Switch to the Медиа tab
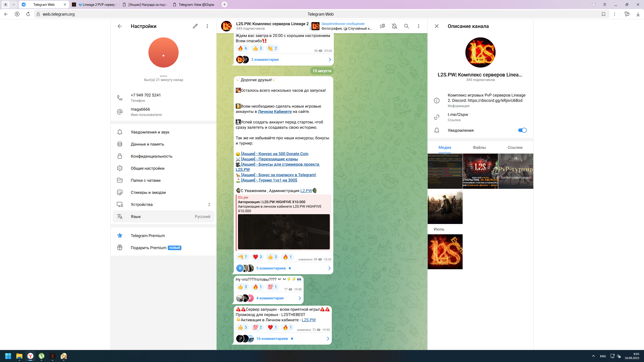This screenshot has height=362, width=644. [445, 148]
